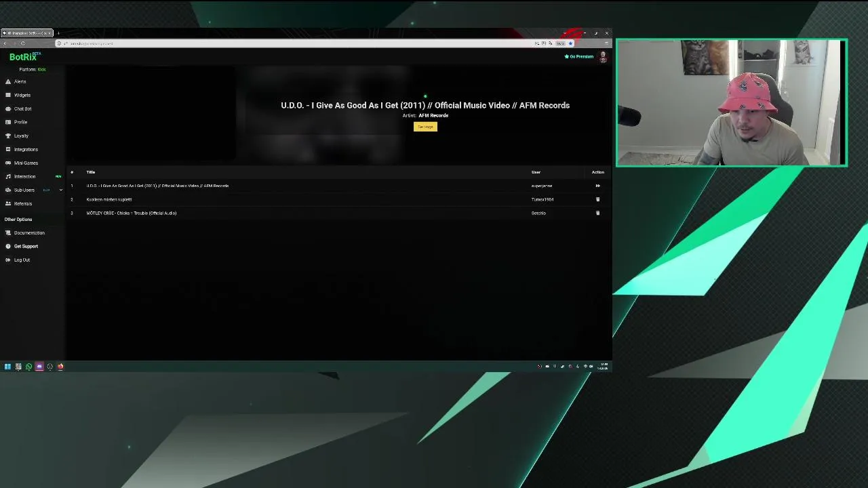
Task: Click the bookmark star in the address bar
Action: click(x=570, y=43)
